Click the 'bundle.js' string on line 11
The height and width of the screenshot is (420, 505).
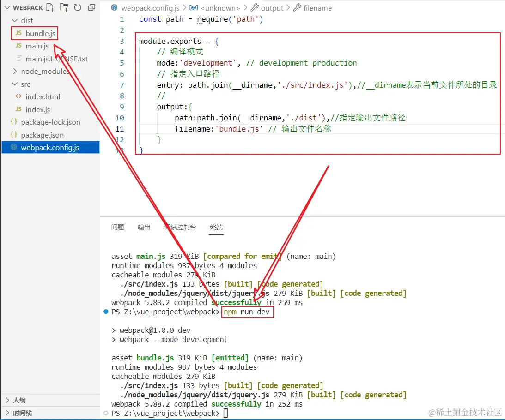(x=239, y=129)
